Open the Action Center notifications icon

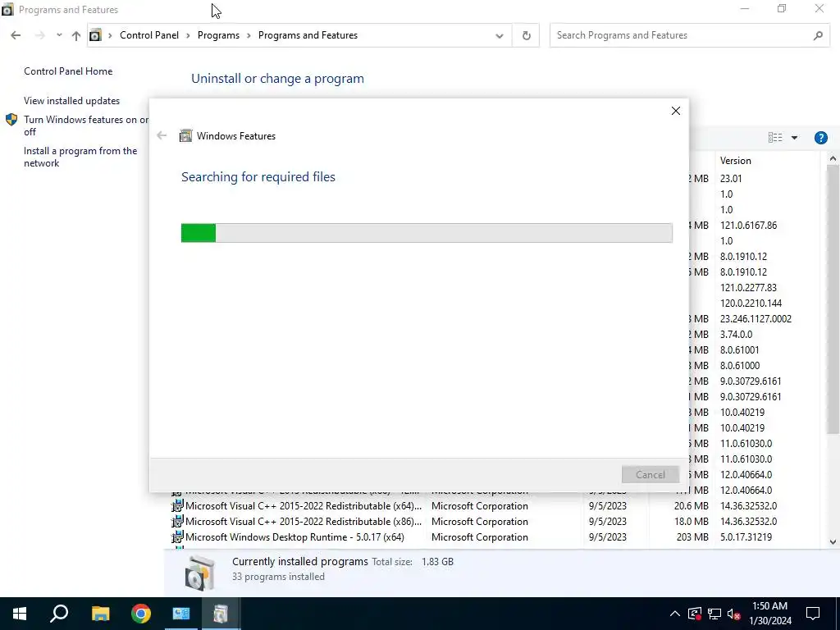coord(813,614)
